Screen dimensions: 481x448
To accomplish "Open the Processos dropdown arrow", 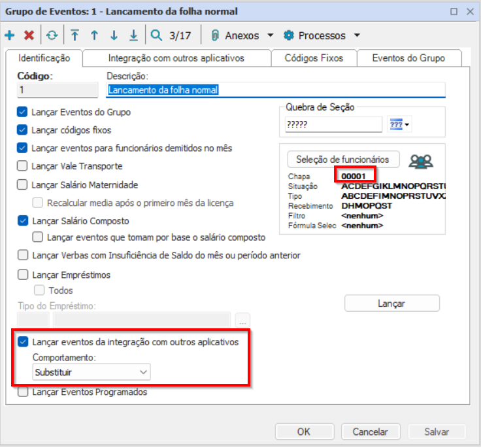I will [x=357, y=35].
